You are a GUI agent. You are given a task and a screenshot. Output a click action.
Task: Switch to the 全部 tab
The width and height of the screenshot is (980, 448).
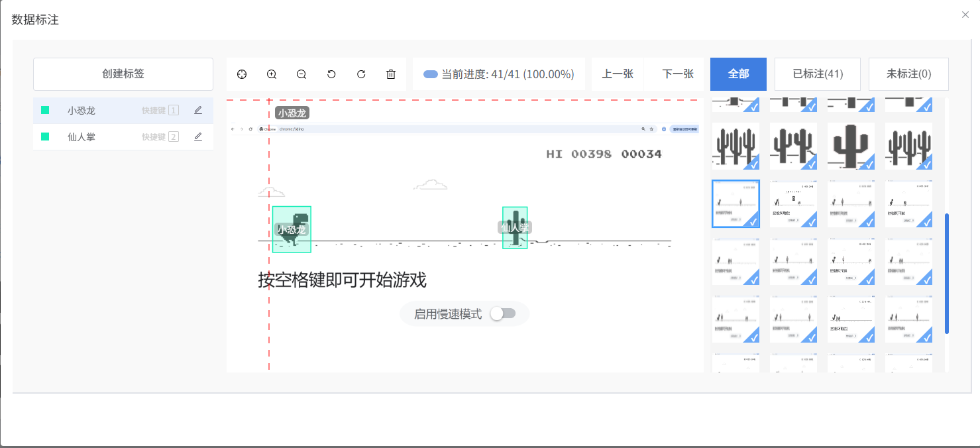point(738,74)
